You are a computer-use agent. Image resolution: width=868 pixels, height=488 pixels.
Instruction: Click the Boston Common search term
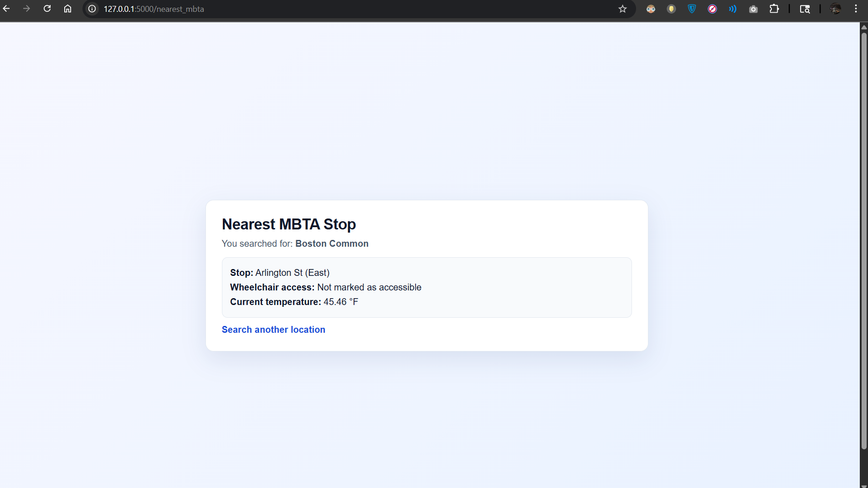pos(332,244)
